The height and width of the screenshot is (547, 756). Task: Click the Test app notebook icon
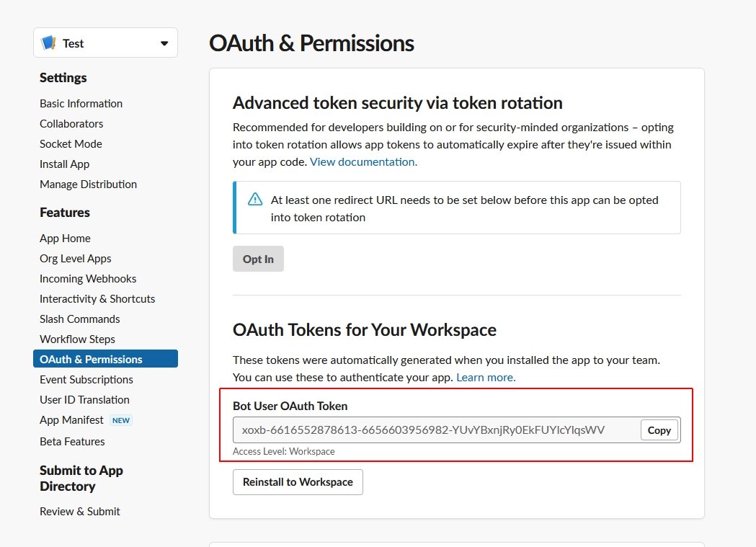[x=49, y=43]
